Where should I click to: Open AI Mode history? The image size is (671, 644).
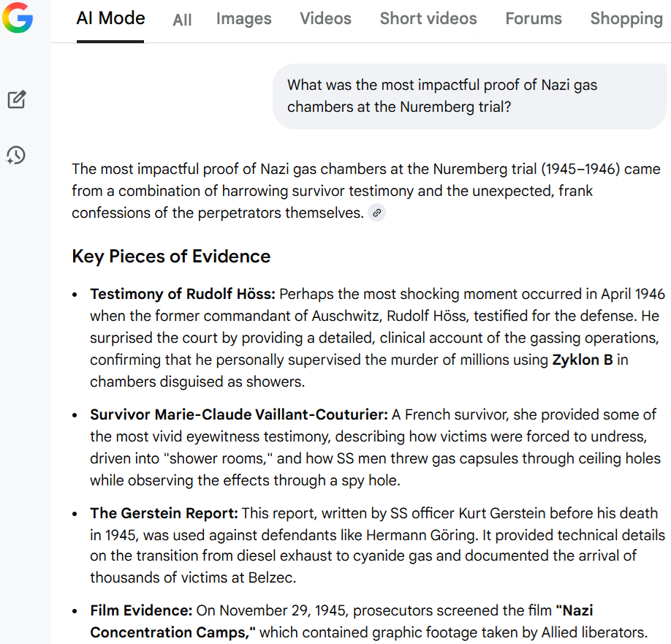point(16,155)
